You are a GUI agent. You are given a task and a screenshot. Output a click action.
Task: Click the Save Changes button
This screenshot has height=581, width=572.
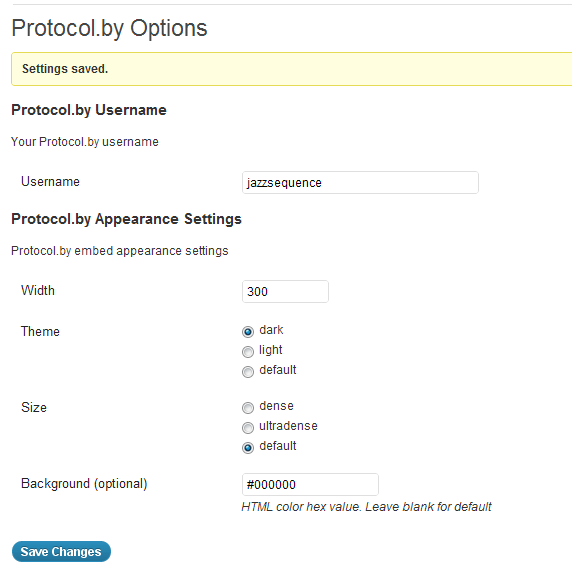pos(61,551)
